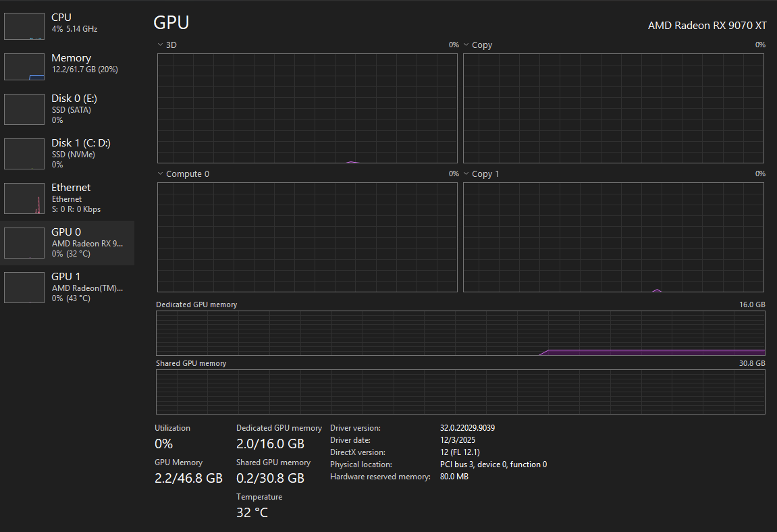
Task: Open the Ethernet activity graph
Action: coord(24,198)
